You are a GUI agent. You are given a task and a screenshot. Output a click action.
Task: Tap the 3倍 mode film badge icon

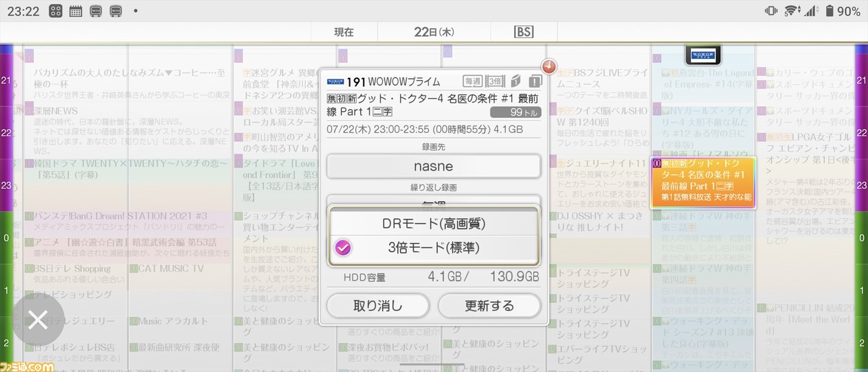point(495,81)
